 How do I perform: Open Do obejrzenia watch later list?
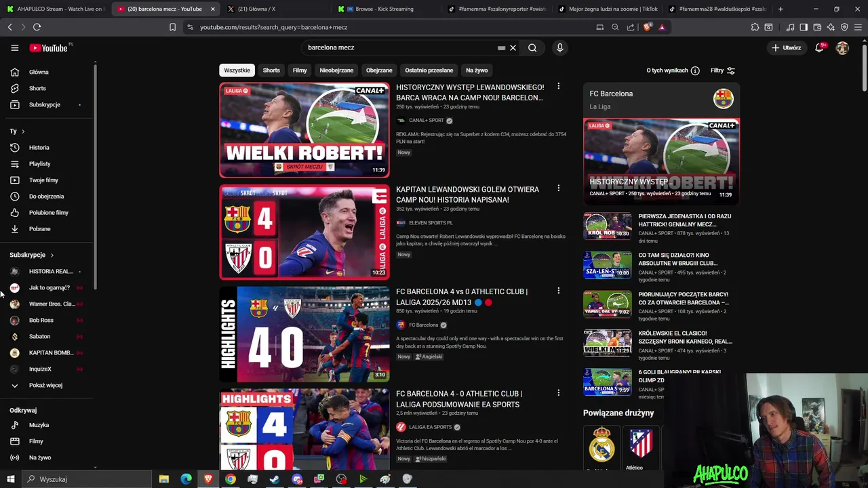pos(47,196)
